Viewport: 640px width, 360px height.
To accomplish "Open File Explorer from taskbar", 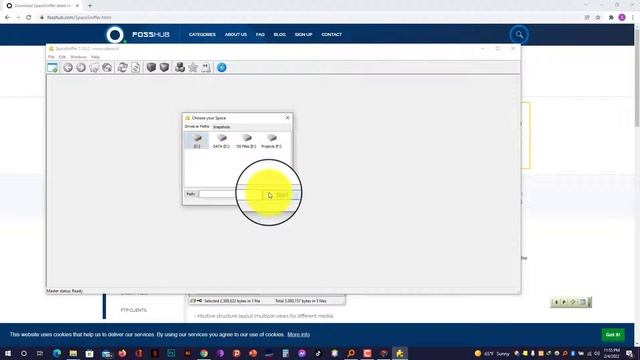I will [73, 353].
